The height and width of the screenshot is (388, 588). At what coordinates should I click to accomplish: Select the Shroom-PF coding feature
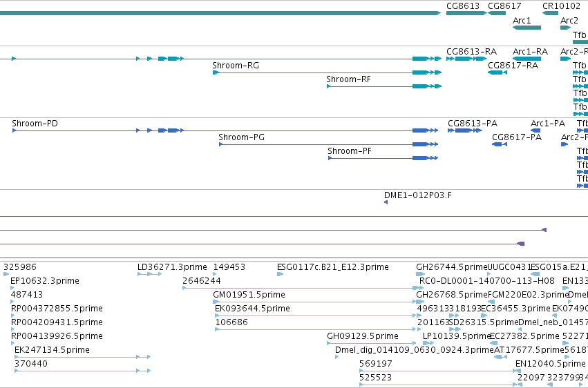click(x=383, y=158)
